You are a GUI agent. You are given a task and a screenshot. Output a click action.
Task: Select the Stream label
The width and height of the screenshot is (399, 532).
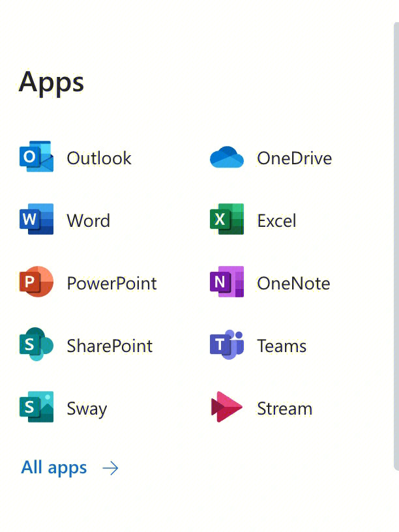coord(285,409)
